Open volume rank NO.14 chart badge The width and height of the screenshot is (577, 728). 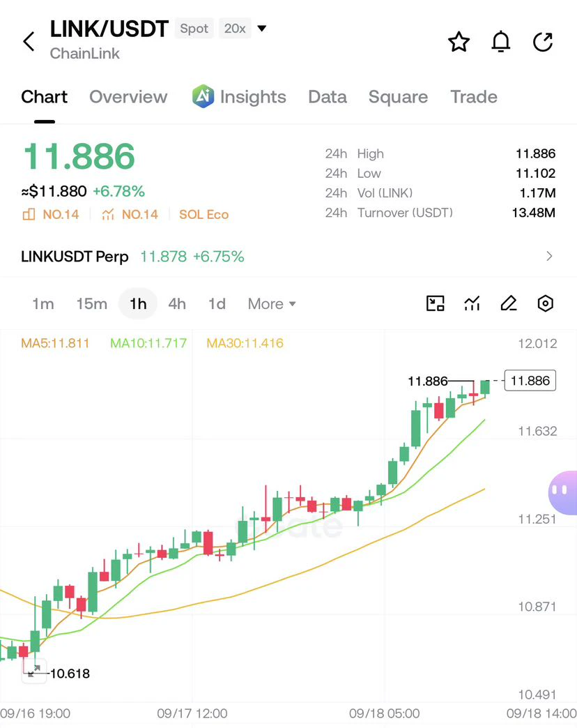coord(130,215)
